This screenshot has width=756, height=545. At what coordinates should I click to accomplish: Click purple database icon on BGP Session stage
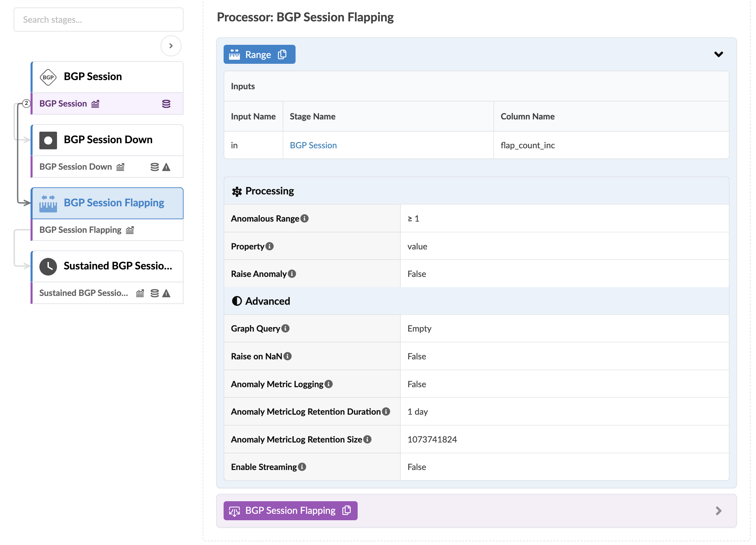(166, 104)
